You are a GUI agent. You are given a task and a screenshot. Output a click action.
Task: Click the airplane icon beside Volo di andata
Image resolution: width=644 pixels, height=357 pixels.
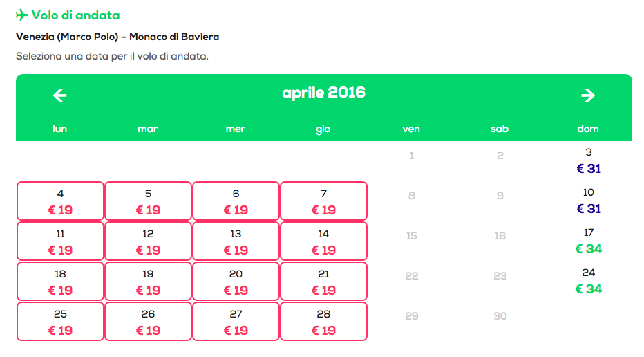[22, 15]
